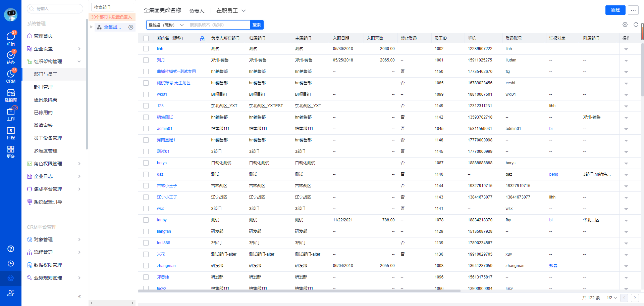Open the 工作 work icon

[11, 114]
